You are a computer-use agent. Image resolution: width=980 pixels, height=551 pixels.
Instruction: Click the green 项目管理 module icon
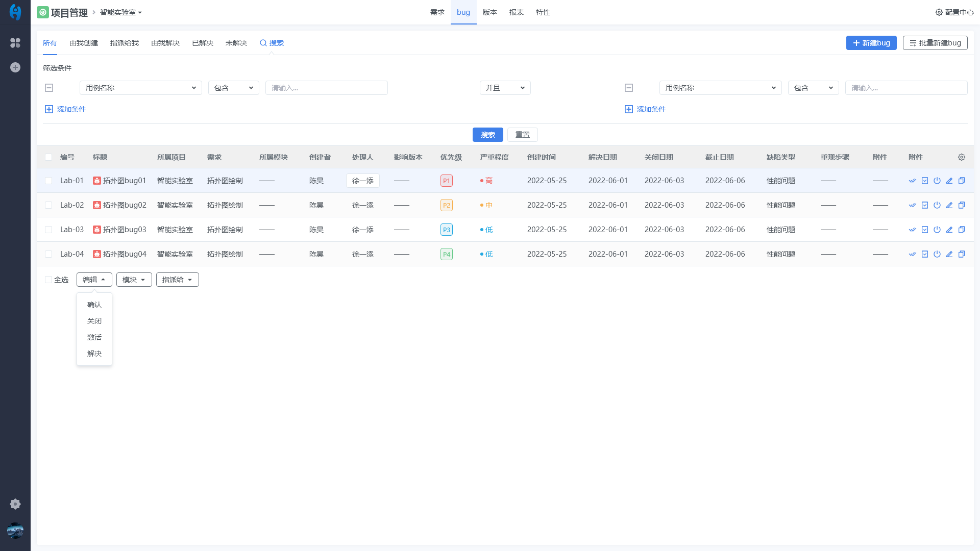click(x=43, y=12)
